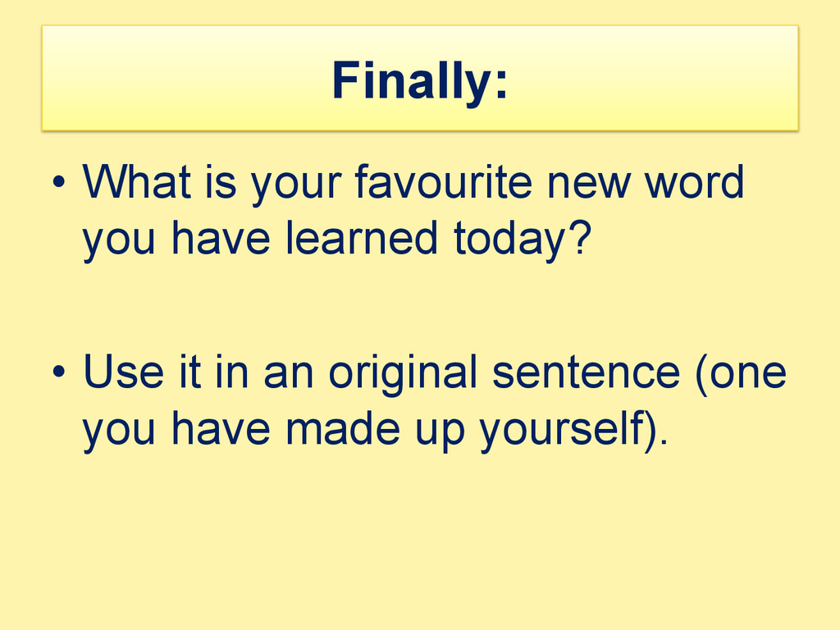Image resolution: width=840 pixels, height=630 pixels.
Task: Click the word "today?"
Action: coord(523,241)
